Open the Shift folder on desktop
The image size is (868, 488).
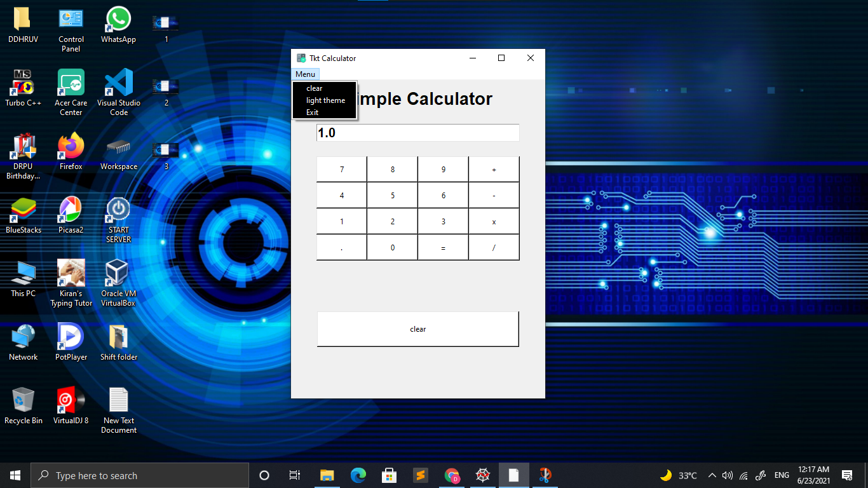tap(118, 343)
